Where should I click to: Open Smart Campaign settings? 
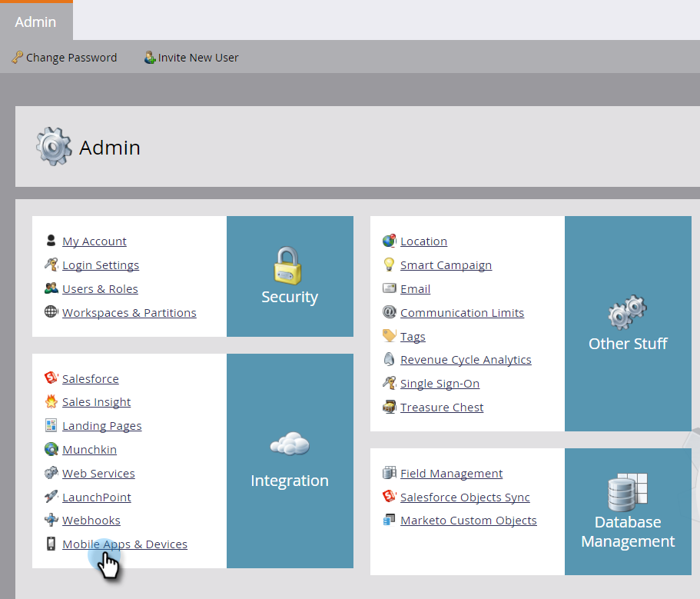click(x=446, y=265)
